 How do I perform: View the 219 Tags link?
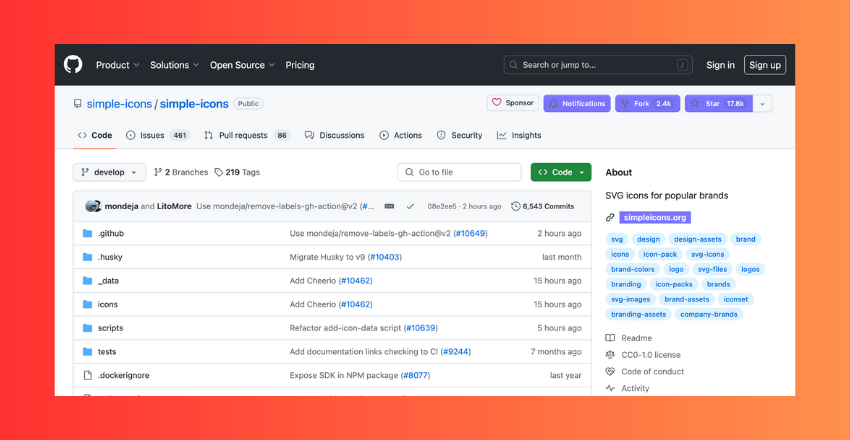[237, 172]
